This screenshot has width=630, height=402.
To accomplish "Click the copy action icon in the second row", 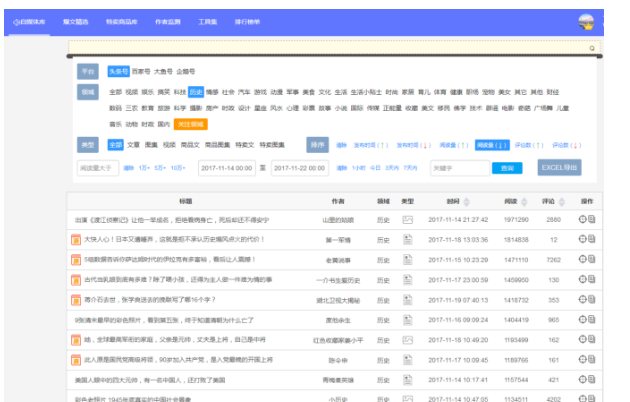I will 592,240.
